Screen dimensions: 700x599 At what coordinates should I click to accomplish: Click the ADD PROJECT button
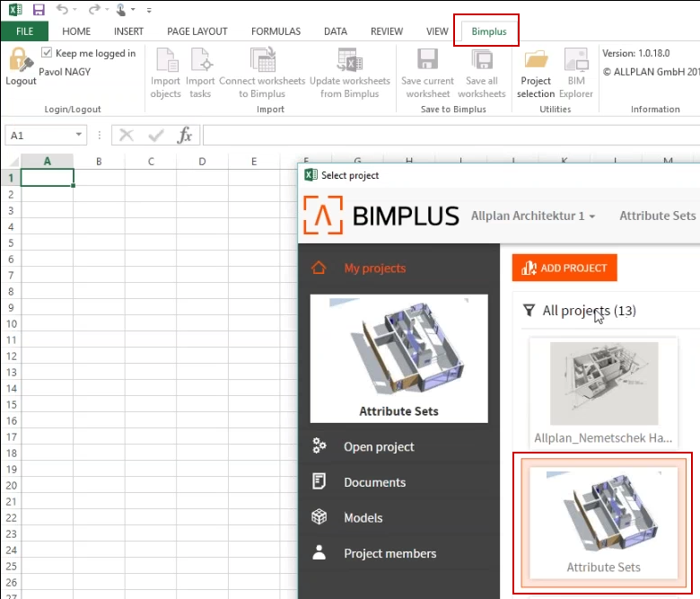[x=564, y=268]
